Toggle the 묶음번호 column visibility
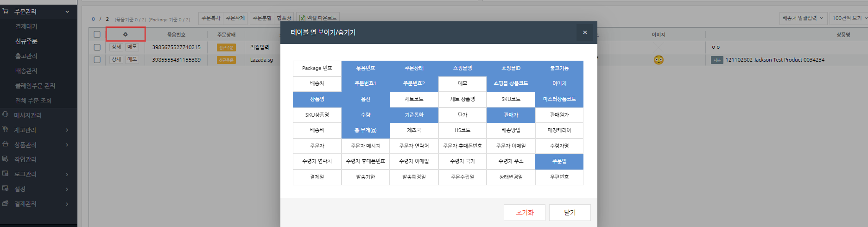The image size is (868, 227). pos(365,68)
